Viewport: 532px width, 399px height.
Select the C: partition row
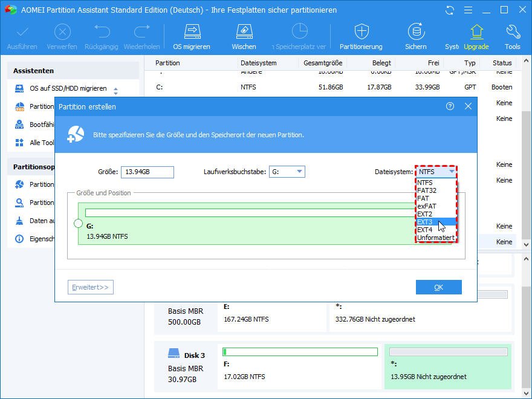pyautogui.click(x=332, y=87)
